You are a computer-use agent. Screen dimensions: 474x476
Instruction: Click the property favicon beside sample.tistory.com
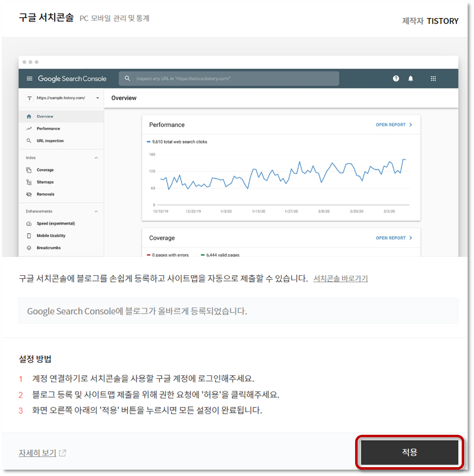29,98
